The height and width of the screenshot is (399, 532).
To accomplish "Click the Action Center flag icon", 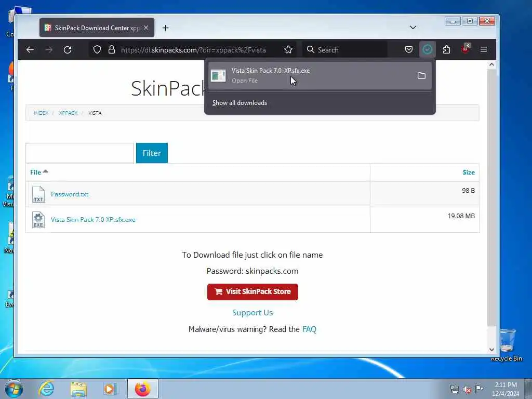I will pyautogui.click(x=479, y=389).
